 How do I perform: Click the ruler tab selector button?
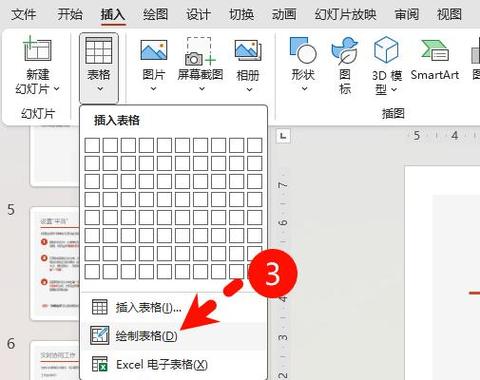(283, 136)
